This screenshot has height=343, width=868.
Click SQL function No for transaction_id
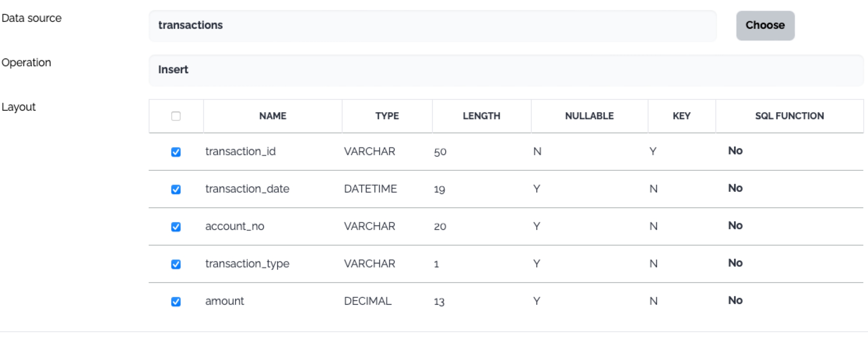click(735, 151)
